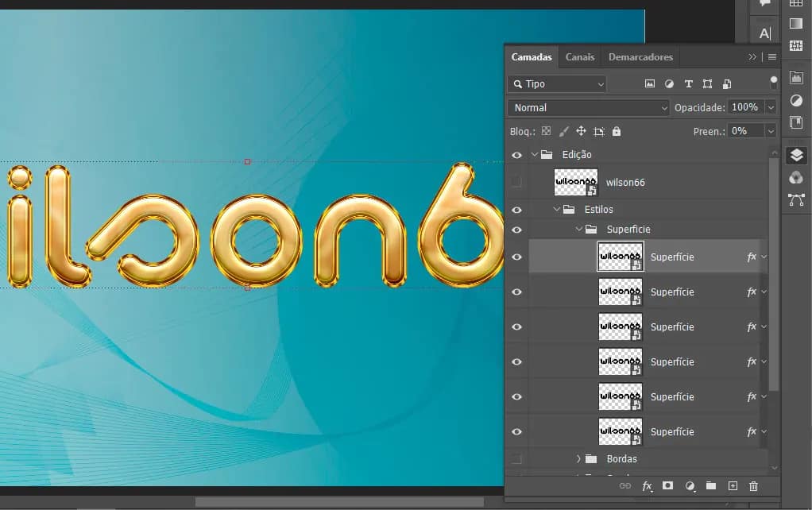This screenshot has width=812, height=510.
Task: Create a new group folder icon
Action: pos(711,485)
